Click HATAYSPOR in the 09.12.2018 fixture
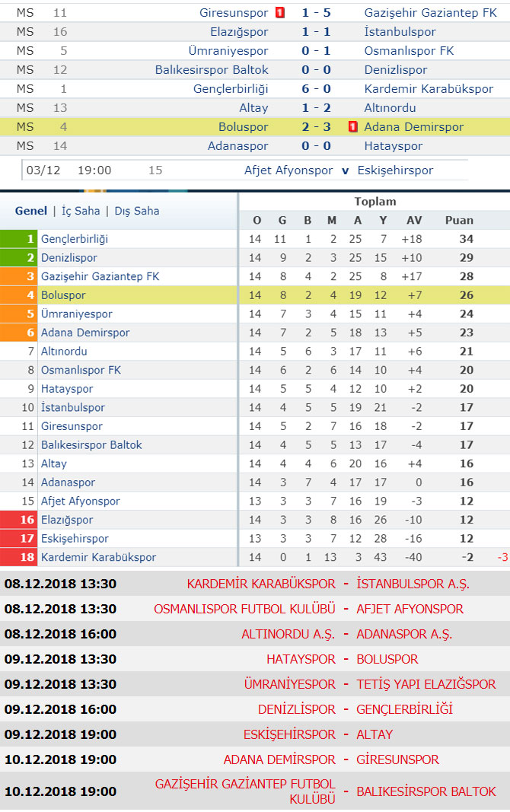 point(301,659)
